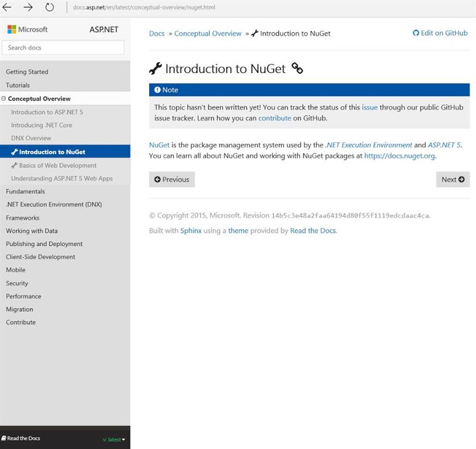Open the https://docs.nuget.org link
The height and width of the screenshot is (449, 476).
399,156
